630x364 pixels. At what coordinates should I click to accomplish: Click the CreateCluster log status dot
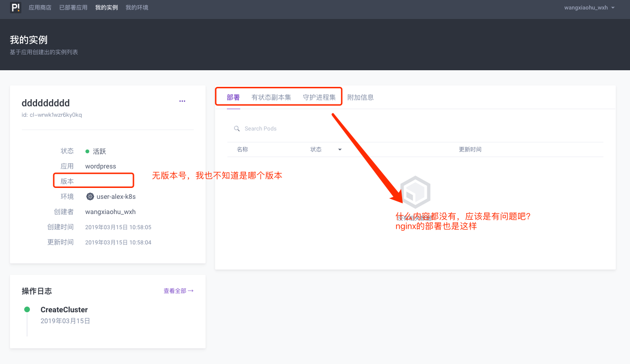point(27,308)
